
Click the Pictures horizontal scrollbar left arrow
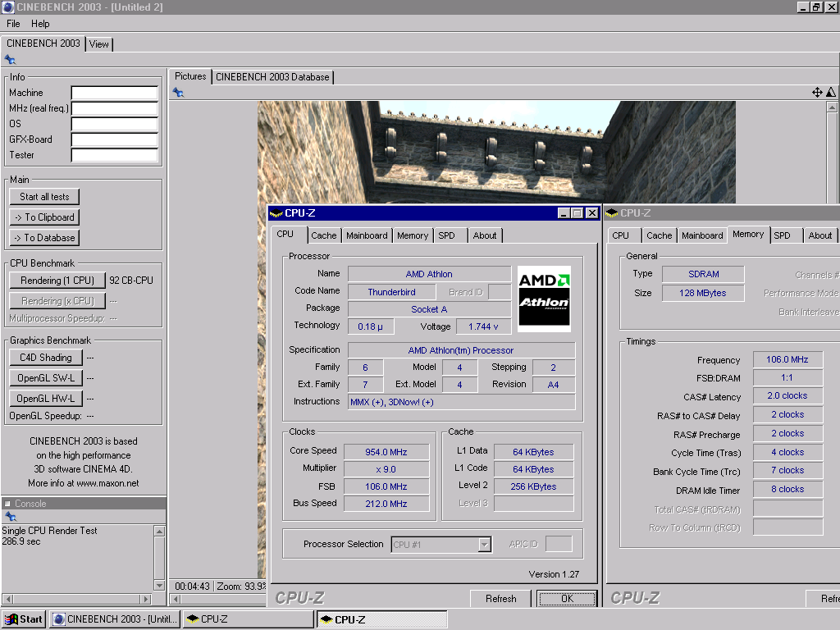pos(176,599)
